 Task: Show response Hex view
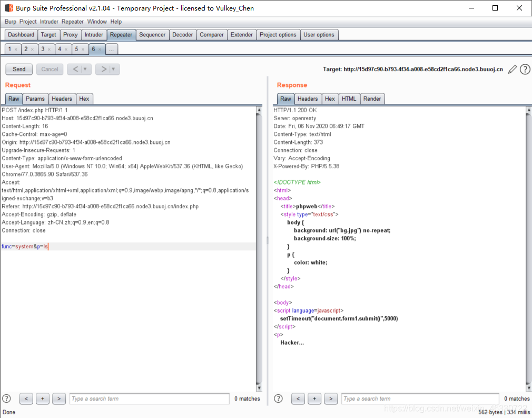[x=330, y=99]
